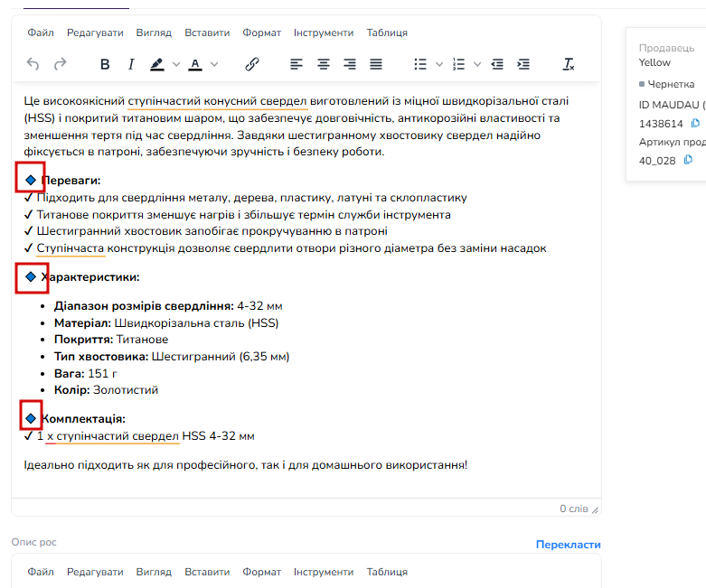
Task: Open the Інструменти menu in top editor
Action: point(324,33)
